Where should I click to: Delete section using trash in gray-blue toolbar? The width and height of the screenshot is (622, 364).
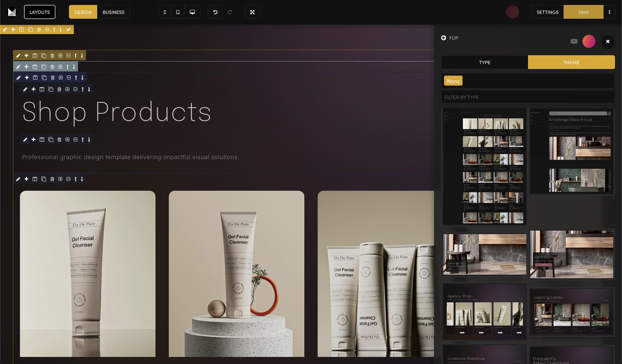[52, 67]
